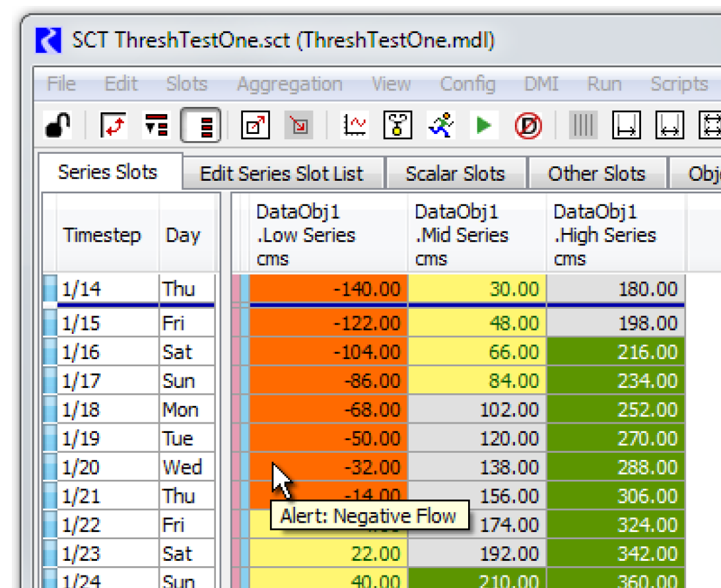
Task: Select the green 252.00 High Series cell
Action: click(615, 410)
